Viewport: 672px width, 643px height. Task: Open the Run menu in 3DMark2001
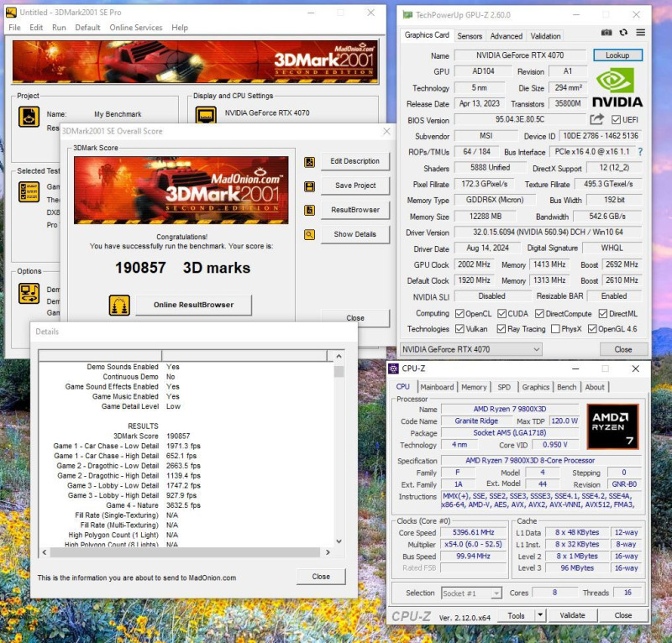pos(59,28)
